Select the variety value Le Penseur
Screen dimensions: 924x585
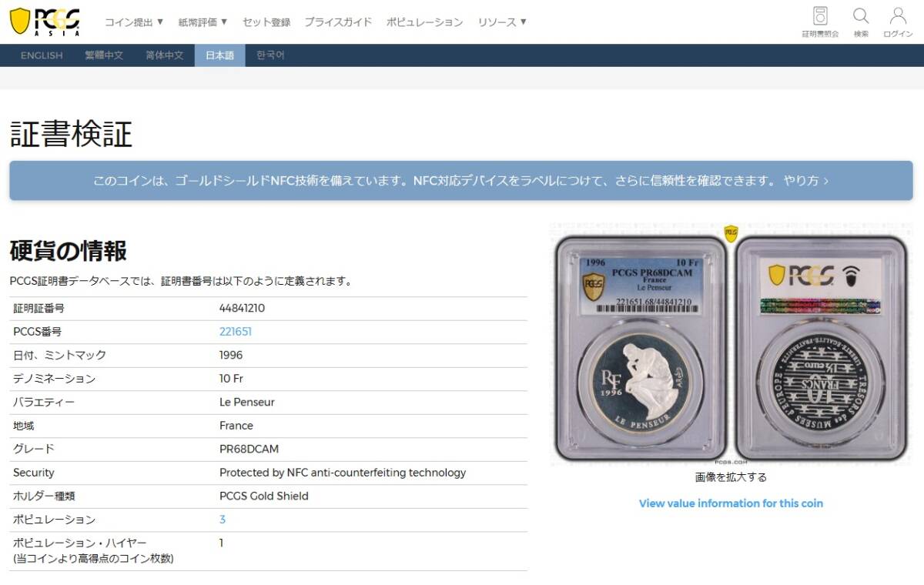click(x=247, y=402)
